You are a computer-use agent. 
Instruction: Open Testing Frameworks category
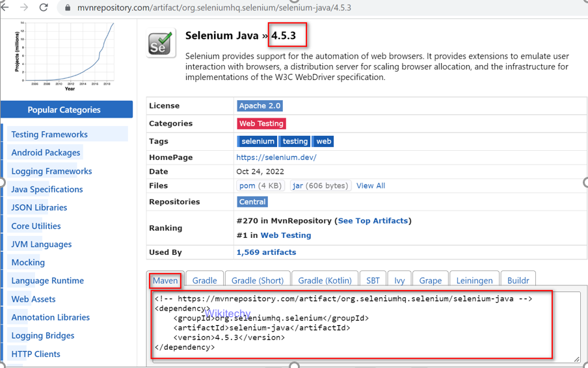49,135
